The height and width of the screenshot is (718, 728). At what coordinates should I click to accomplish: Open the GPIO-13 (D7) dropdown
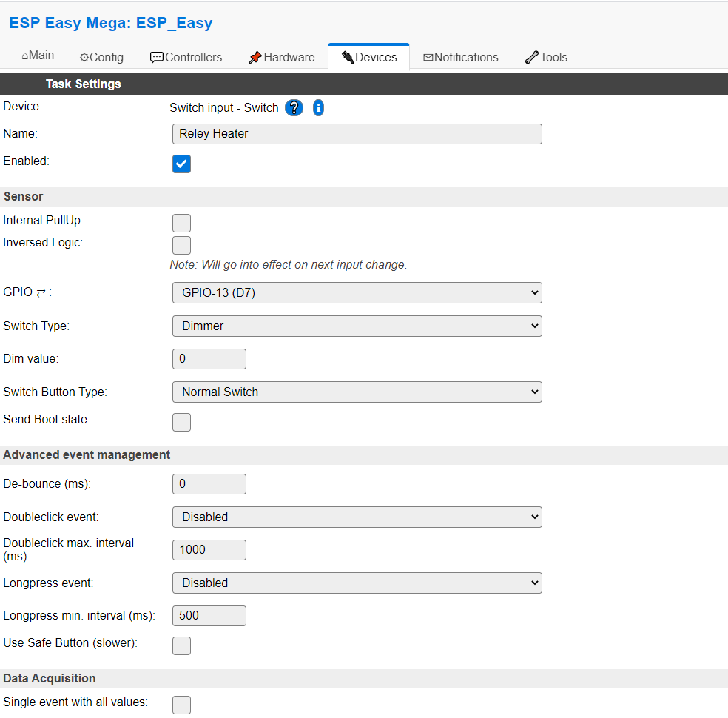click(357, 292)
